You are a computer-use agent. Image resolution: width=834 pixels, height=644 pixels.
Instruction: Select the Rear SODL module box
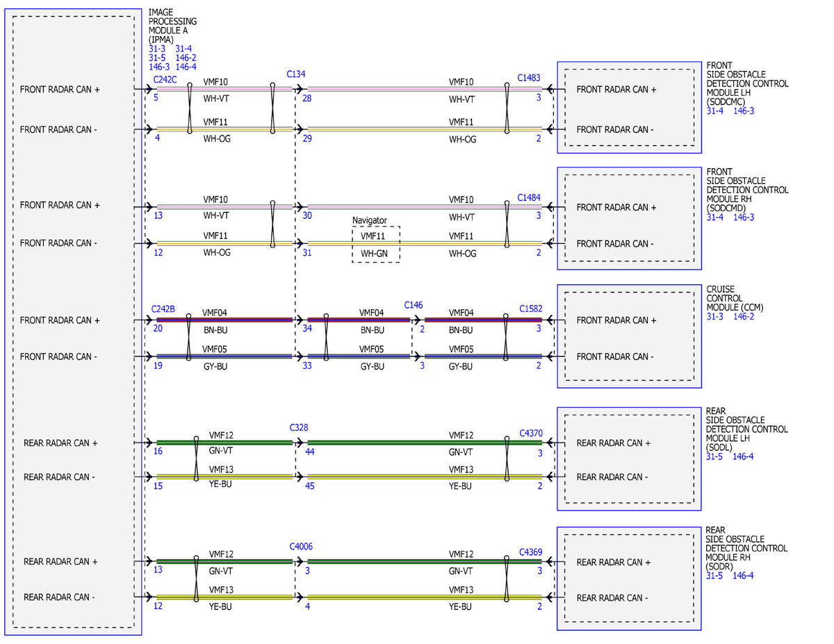629,459
